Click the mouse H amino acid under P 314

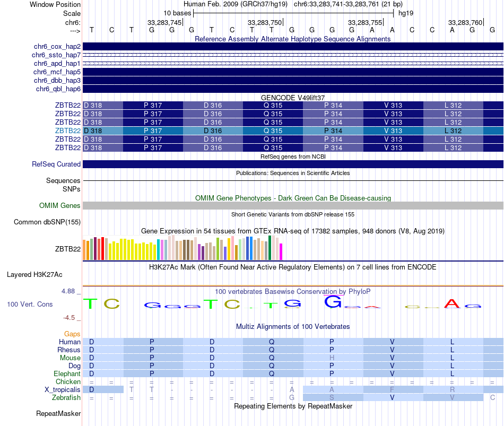332,358
